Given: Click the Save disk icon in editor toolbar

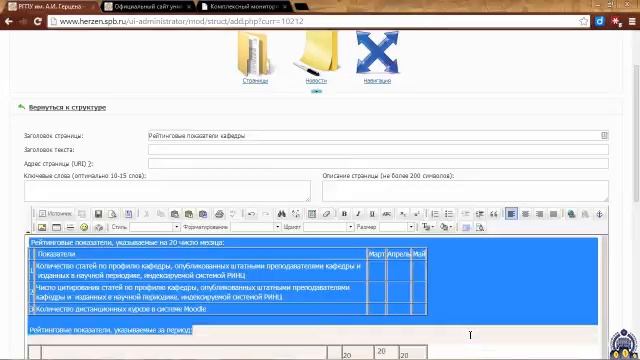Looking at the screenshot, I should 98,214.
